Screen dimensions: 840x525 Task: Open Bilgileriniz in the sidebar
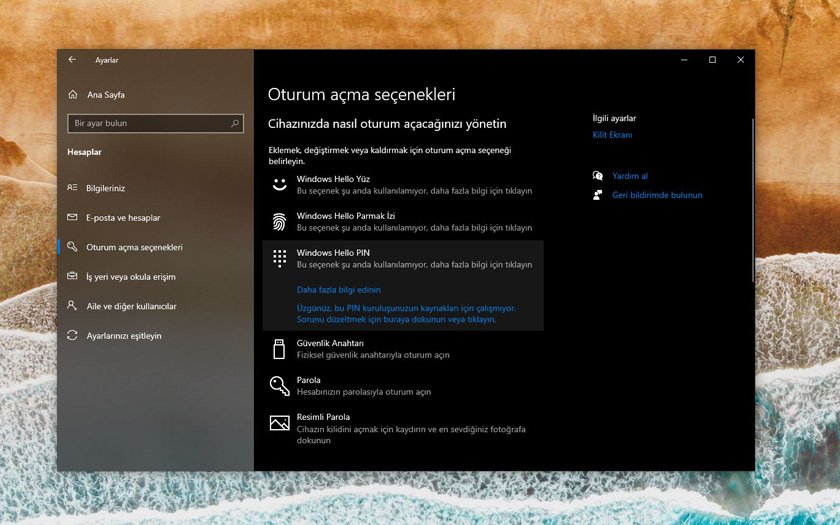(x=105, y=188)
